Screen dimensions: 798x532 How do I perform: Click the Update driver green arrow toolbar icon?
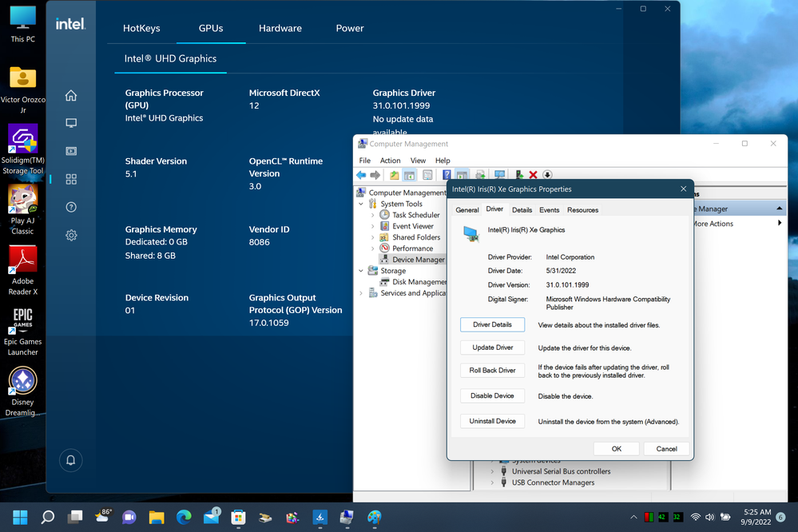519,175
